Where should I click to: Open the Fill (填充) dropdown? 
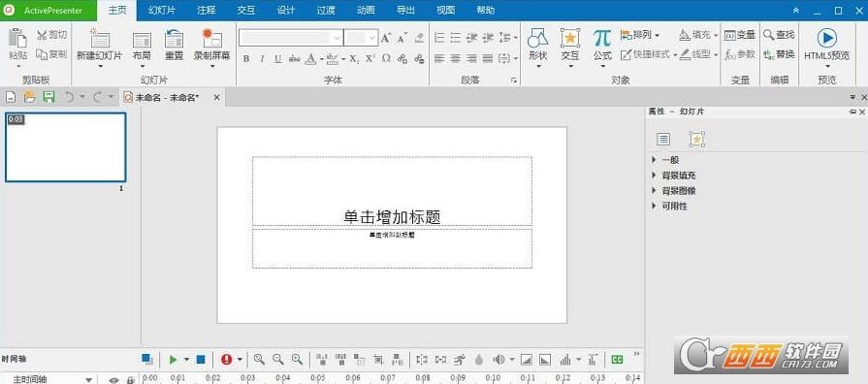point(698,35)
